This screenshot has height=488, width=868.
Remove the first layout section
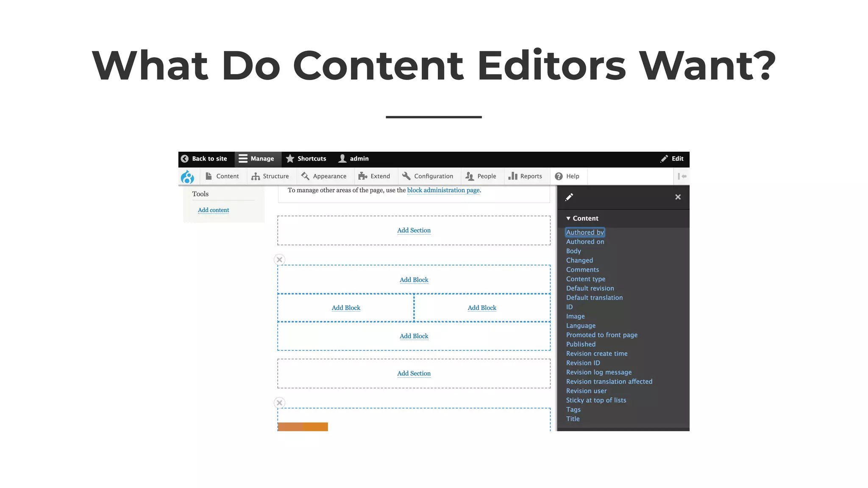point(279,260)
